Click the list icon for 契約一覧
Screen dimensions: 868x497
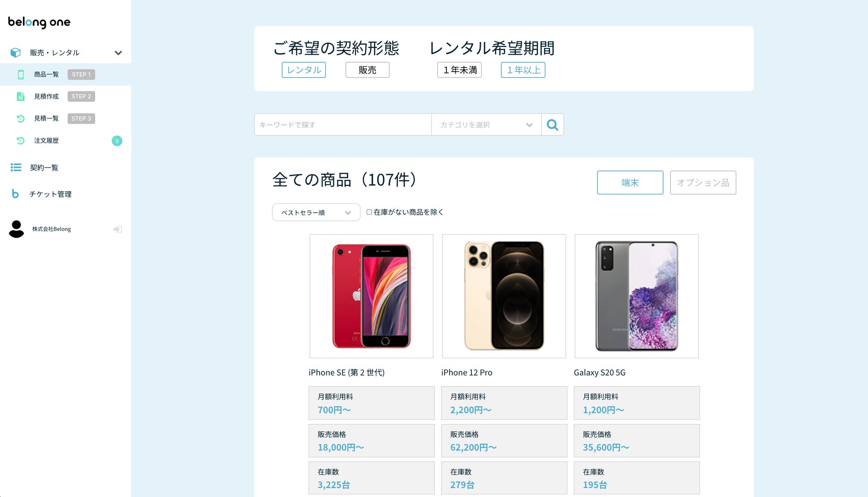coord(16,167)
